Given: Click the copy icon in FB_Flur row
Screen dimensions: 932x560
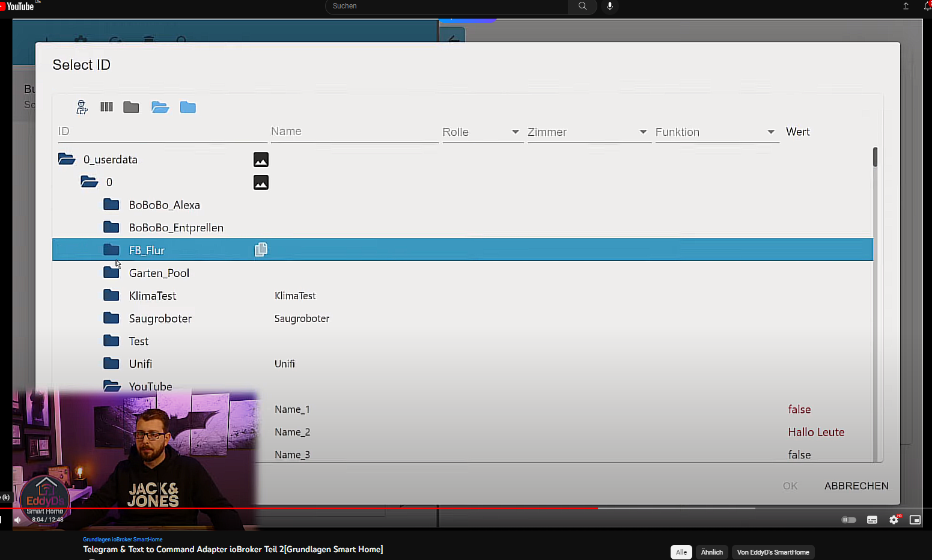Looking at the screenshot, I should pos(261,250).
